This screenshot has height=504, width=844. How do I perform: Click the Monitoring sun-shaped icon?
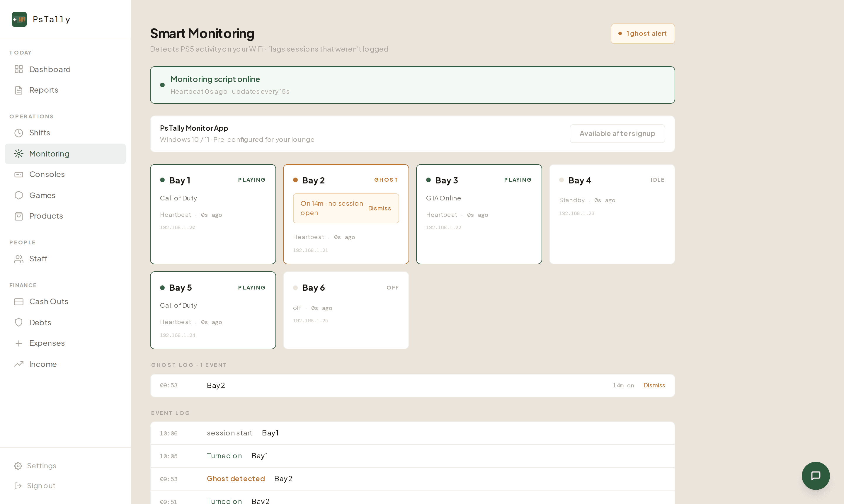(x=19, y=154)
